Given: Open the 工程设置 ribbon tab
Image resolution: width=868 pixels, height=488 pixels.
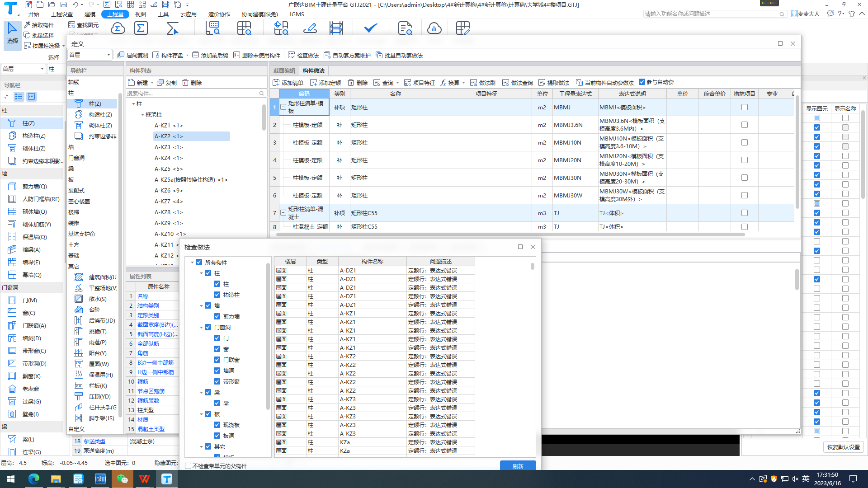Looking at the screenshot, I should (62, 14).
